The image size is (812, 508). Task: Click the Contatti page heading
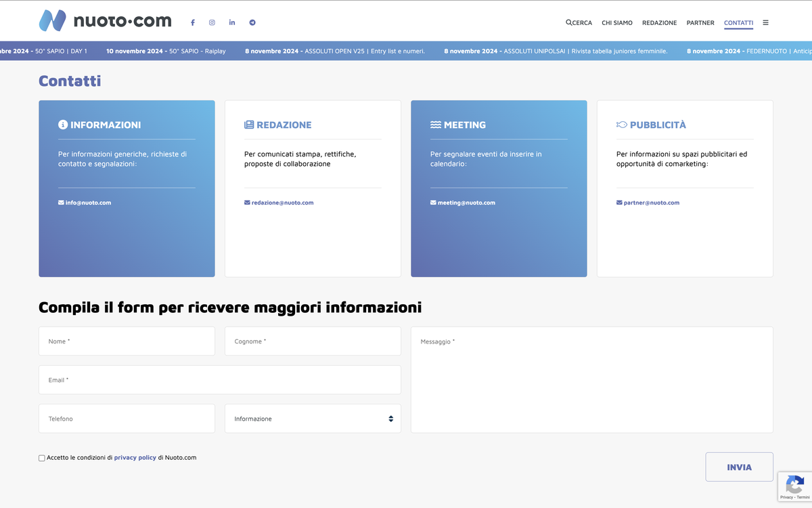click(x=70, y=81)
